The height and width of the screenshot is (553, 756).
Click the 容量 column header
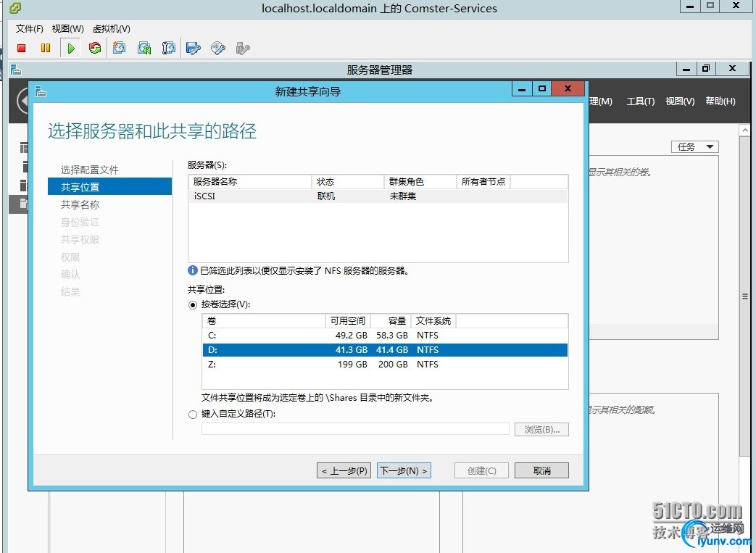click(x=391, y=321)
